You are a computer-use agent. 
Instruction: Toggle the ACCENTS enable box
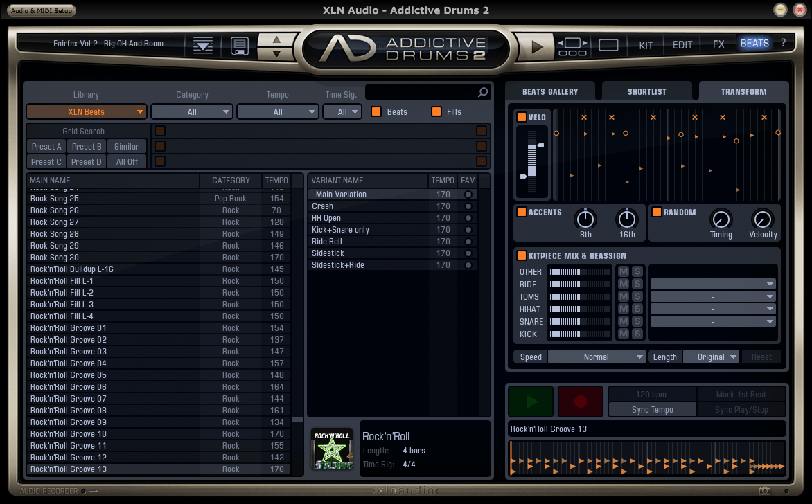(522, 212)
